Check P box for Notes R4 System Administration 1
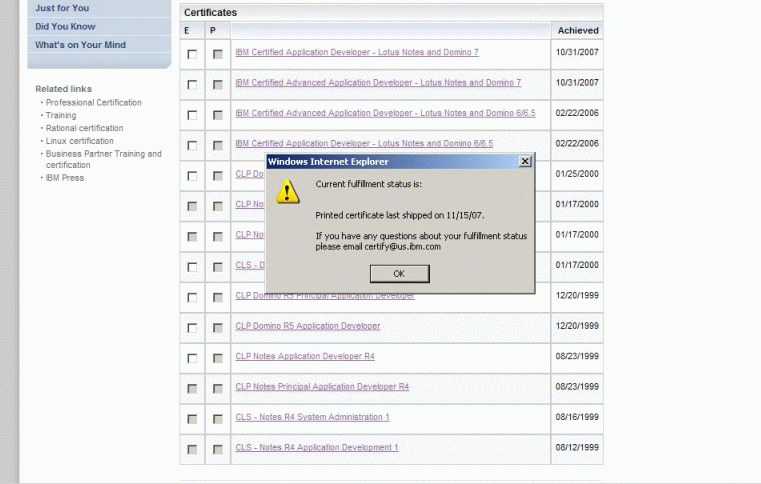761x484 pixels. 218,419
